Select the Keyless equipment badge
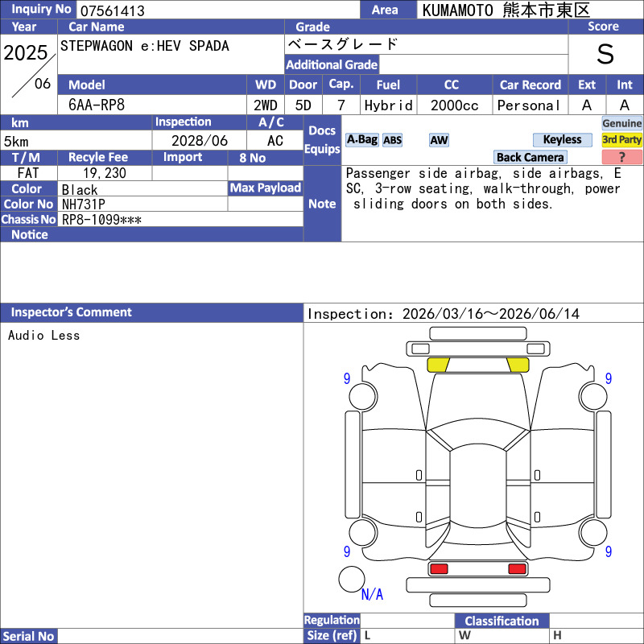Viewport: 644px width, 644px height. click(x=562, y=139)
